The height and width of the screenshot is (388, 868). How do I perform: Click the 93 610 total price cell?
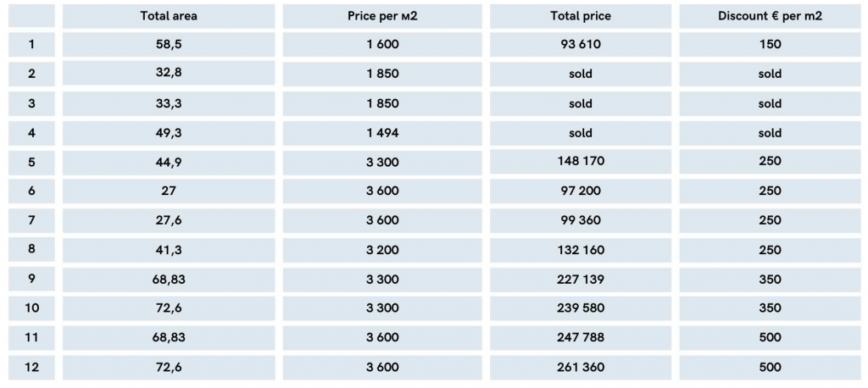point(581,45)
